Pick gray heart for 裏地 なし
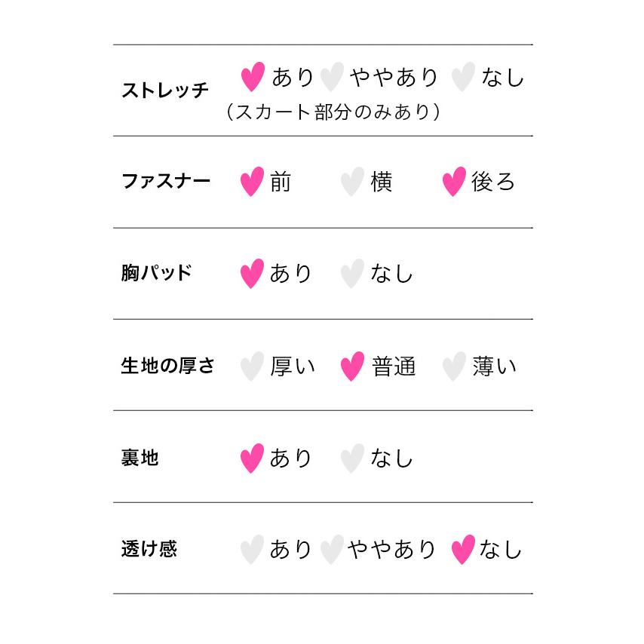 click(x=352, y=458)
